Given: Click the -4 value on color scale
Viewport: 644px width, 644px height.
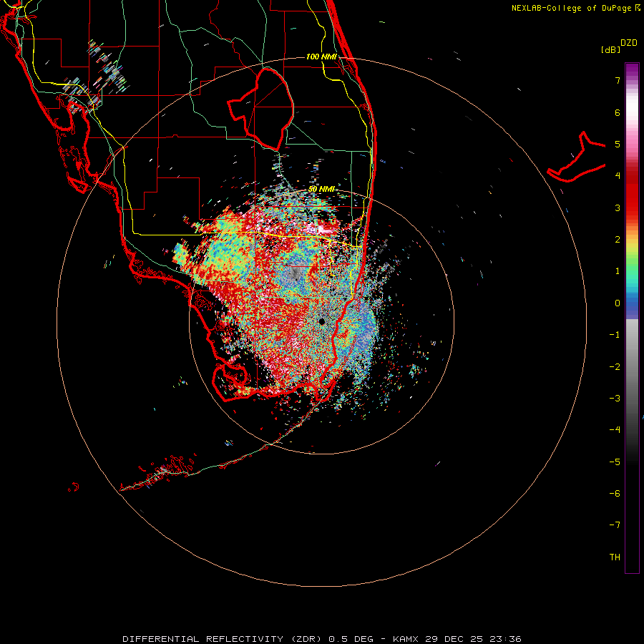Looking at the screenshot, I should (x=615, y=430).
